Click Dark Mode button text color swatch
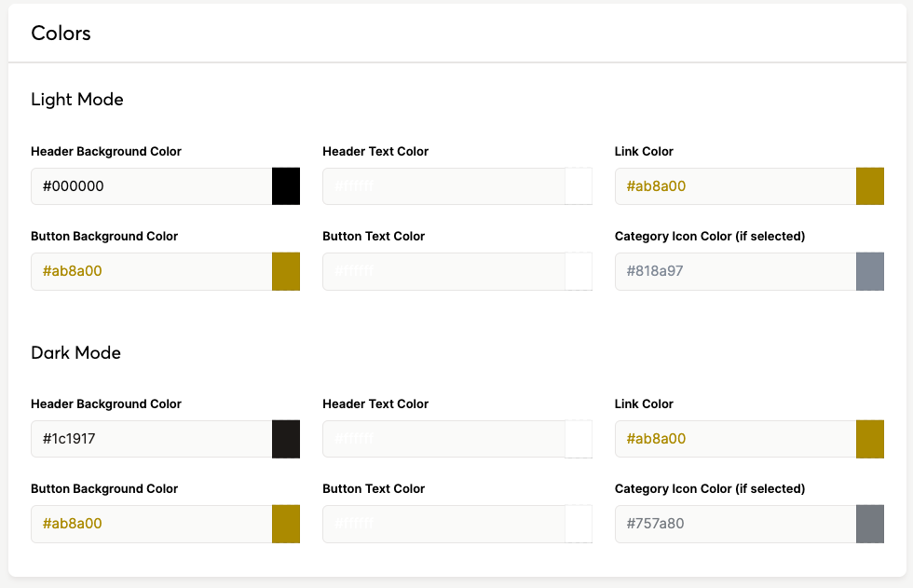 click(x=579, y=524)
